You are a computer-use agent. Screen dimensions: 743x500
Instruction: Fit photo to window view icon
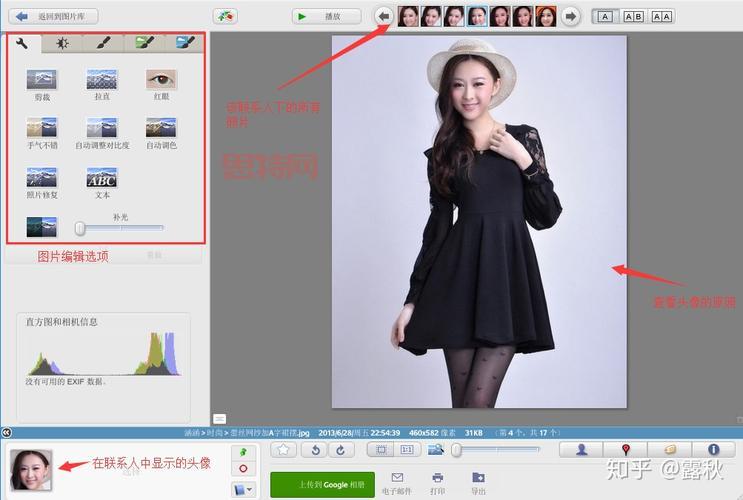pyautogui.click(x=381, y=449)
